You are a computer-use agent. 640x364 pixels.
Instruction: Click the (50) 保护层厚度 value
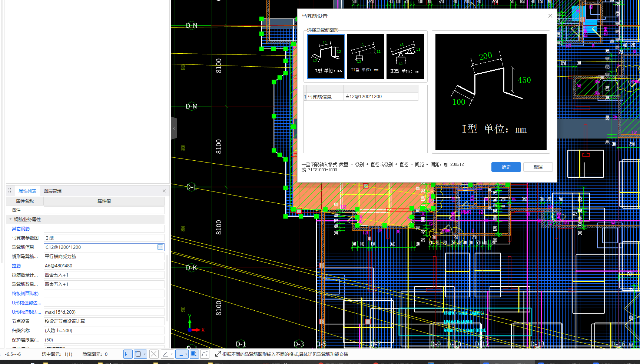(104, 340)
